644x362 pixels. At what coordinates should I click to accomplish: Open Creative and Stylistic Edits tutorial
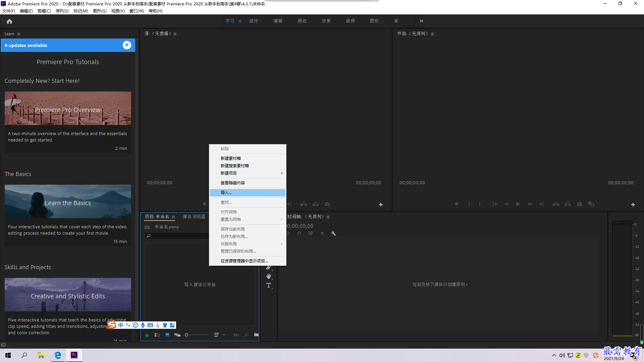[x=68, y=295]
